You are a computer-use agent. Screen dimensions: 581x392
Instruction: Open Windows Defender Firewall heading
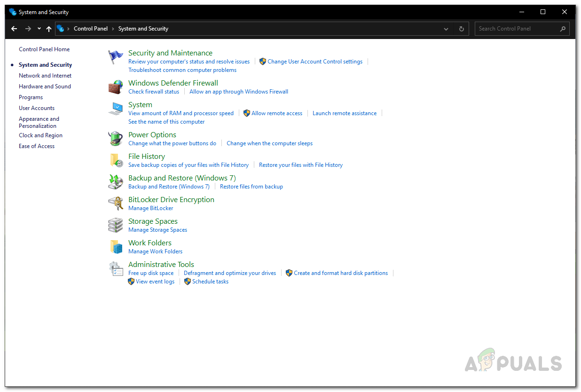coord(173,83)
